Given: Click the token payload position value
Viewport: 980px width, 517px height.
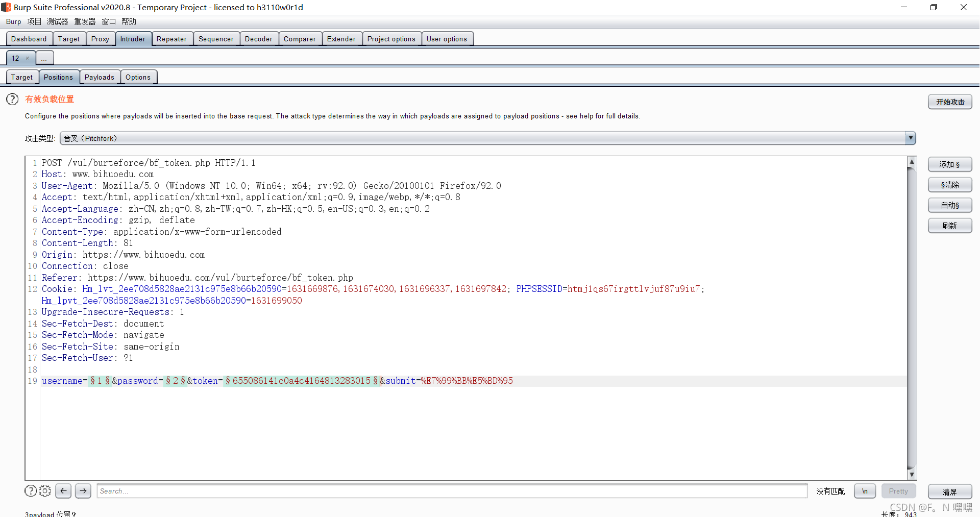Looking at the screenshot, I should (302, 381).
